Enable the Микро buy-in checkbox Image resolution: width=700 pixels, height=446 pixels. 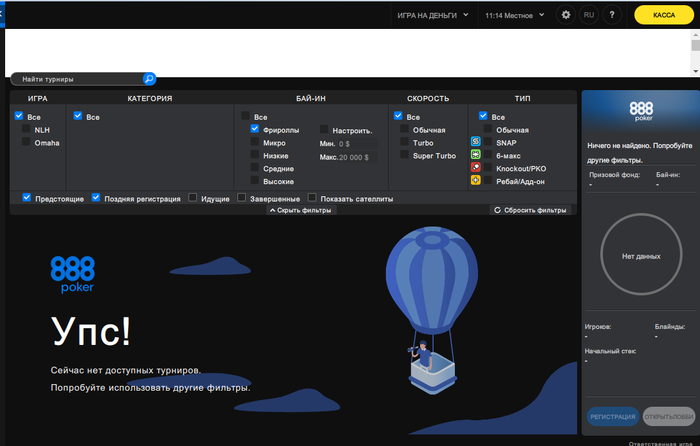click(x=254, y=142)
